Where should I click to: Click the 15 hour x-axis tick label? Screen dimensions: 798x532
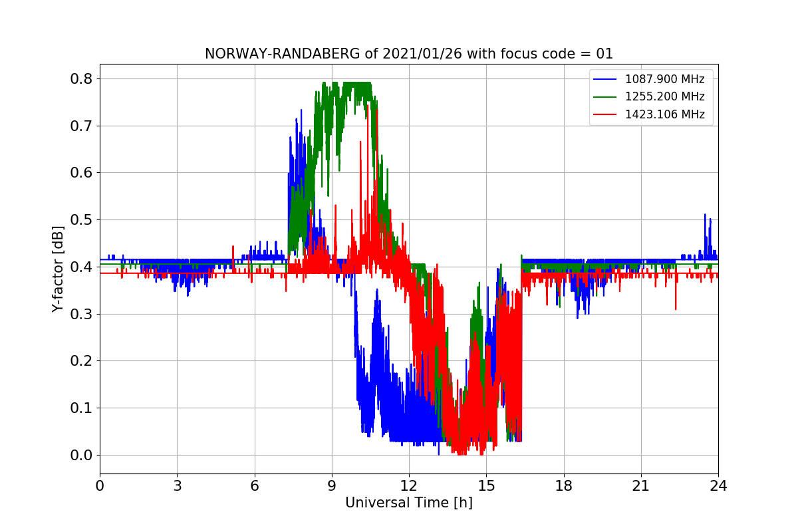pyautogui.click(x=486, y=486)
